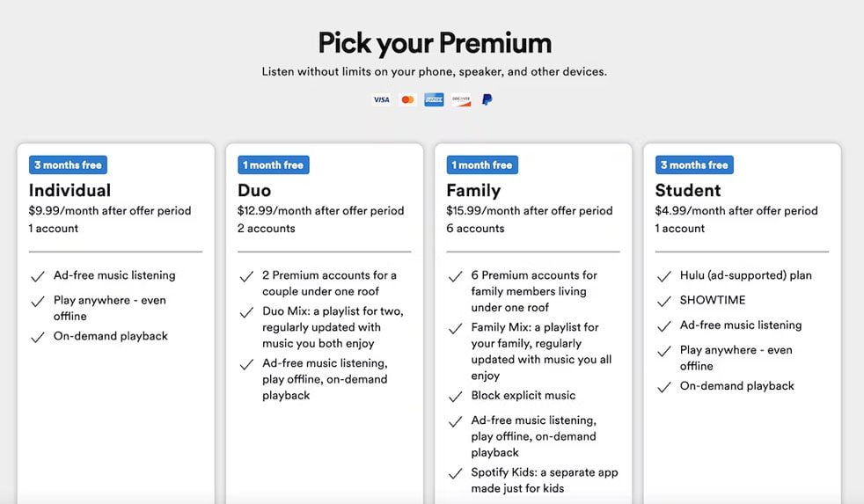Image resolution: width=864 pixels, height=504 pixels.
Task: Click the Discover card icon
Action: pos(461,100)
